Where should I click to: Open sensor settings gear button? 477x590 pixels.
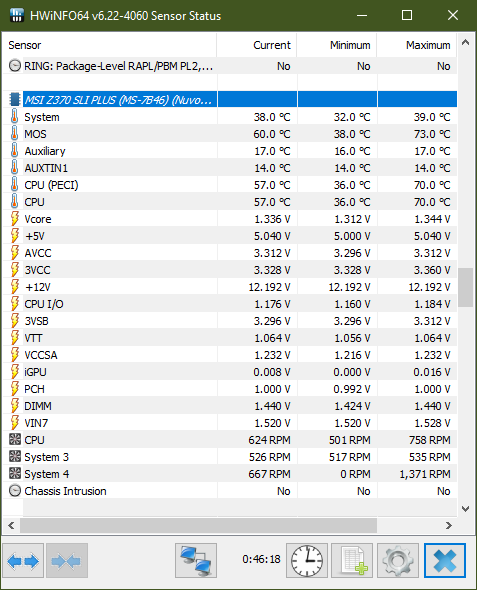[x=398, y=560]
